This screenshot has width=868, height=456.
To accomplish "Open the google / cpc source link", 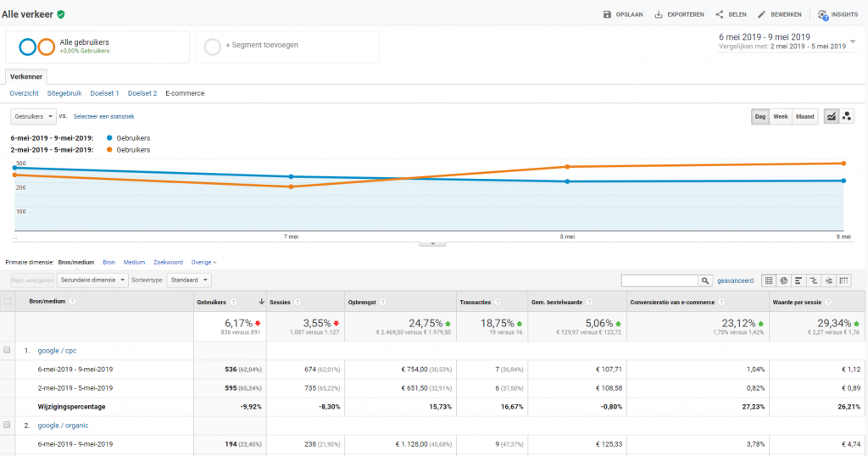I will pyautogui.click(x=57, y=351).
